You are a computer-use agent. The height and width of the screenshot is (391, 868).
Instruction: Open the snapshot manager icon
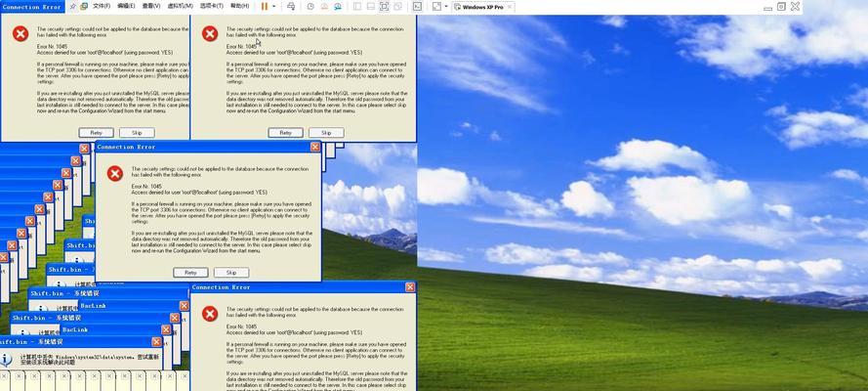point(338,6)
